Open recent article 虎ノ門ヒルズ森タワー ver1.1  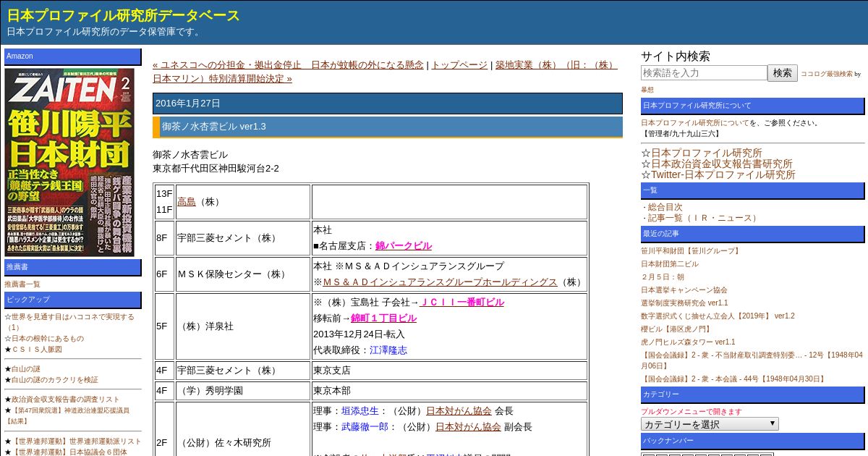[x=688, y=342]
